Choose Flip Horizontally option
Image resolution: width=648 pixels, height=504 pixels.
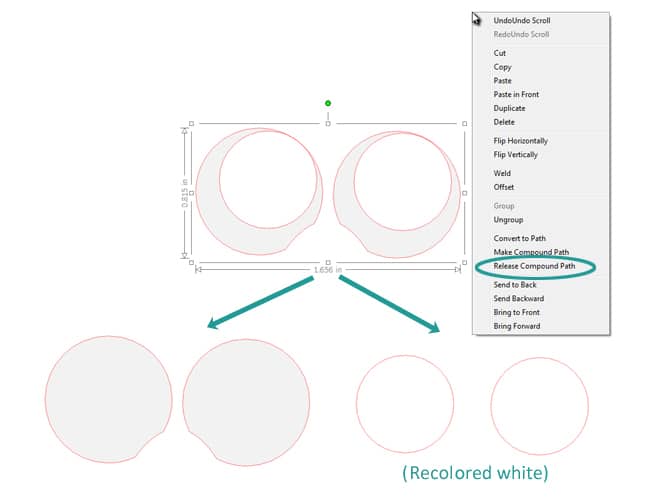[520, 141]
